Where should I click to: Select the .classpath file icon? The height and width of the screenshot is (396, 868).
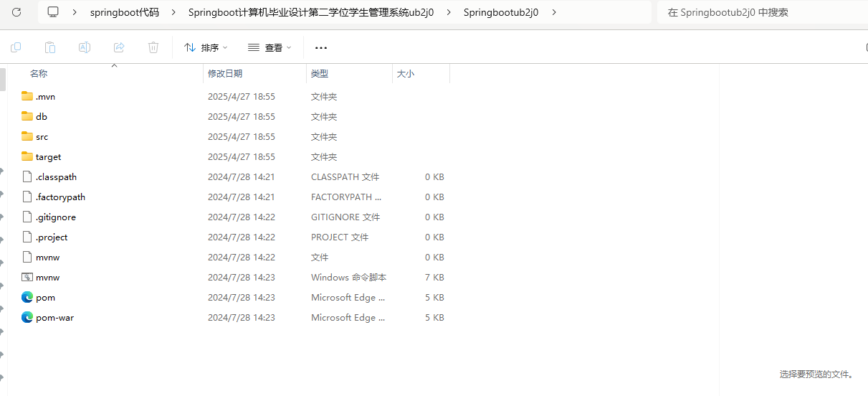(x=27, y=176)
